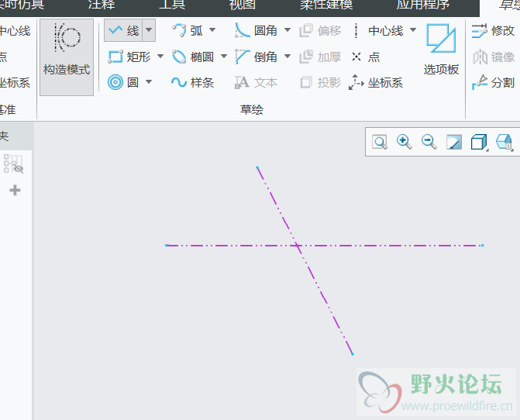This screenshot has height=420, width=520.
Task: Select the Rectangle (矩形) tool
Action: pos(129,57)
